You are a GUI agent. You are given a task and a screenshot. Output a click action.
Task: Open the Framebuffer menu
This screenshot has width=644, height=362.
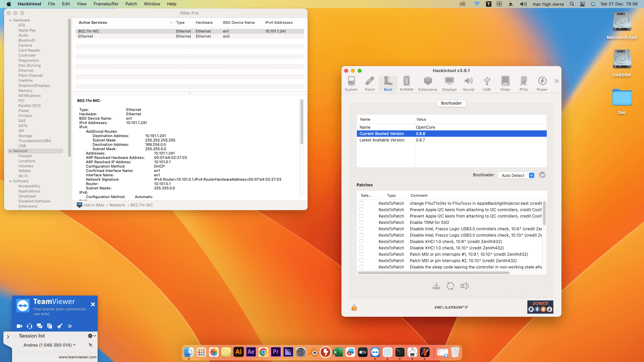pyautogui.click(x=106, y=4)
